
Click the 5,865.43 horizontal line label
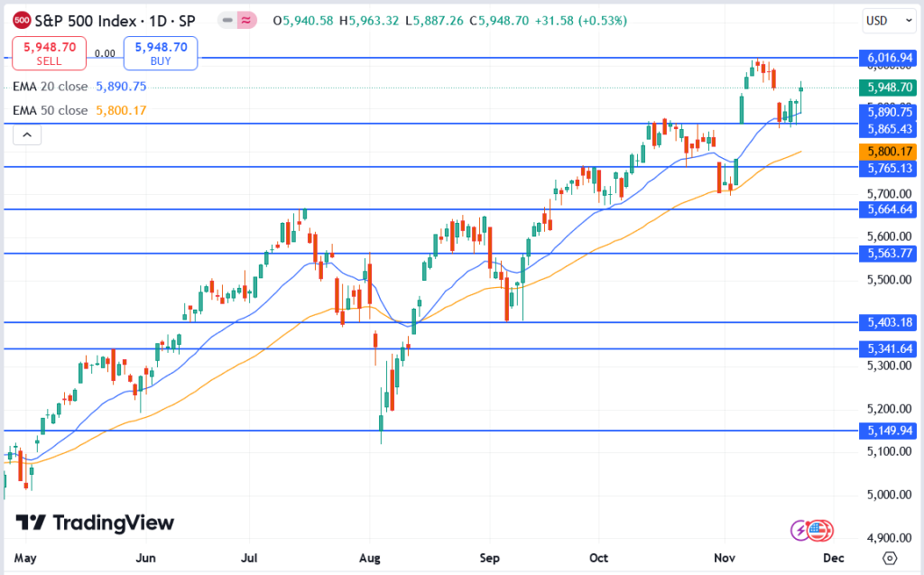(x=888, y=129)
